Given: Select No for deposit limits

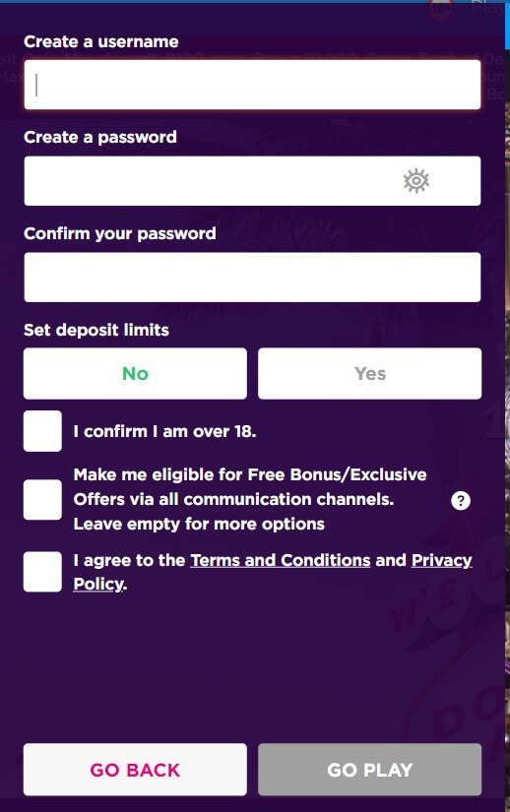Looking at the screenshot, I should coord(135,373).
